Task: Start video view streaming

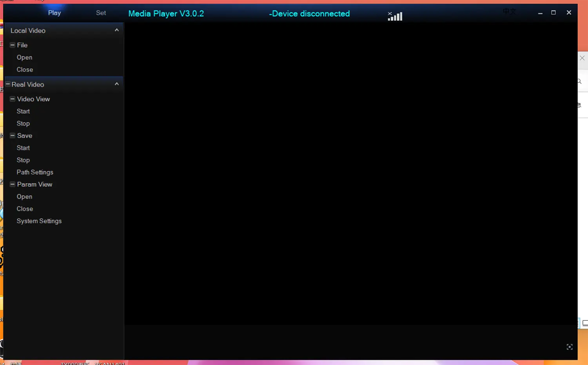Action: 23,111
